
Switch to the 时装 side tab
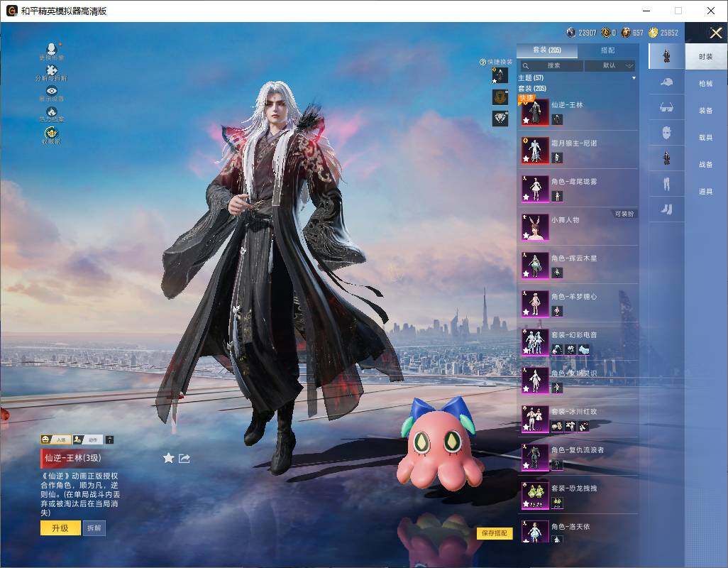(x=706, y=57)
